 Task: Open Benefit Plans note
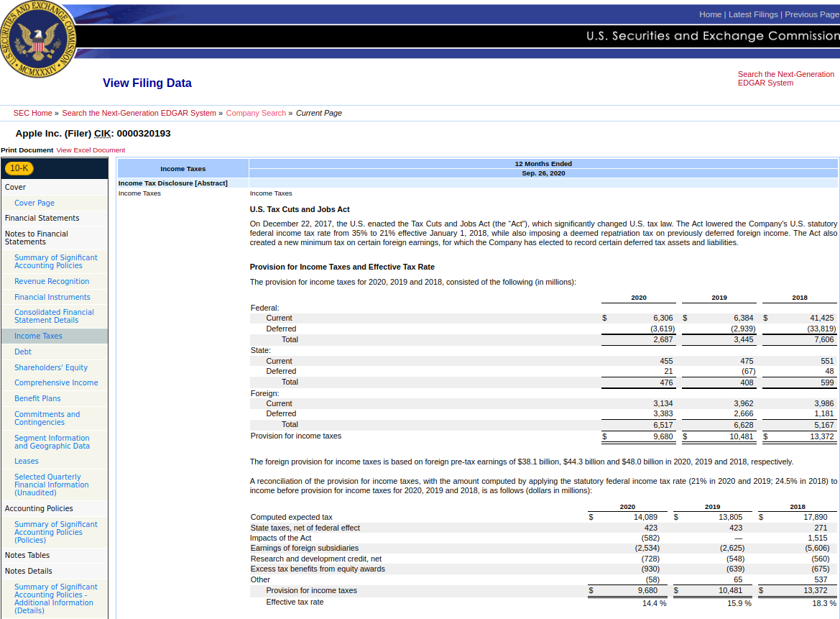(x=37, y=398)
